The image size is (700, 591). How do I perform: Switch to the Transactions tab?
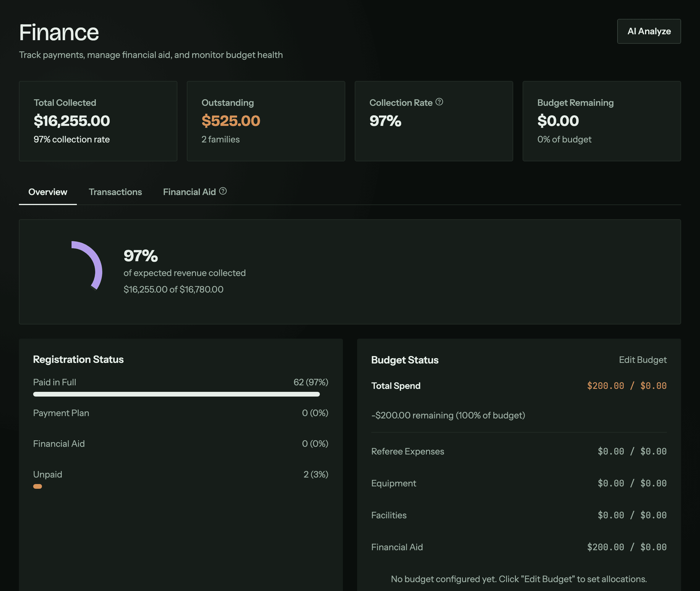[115, 192]
